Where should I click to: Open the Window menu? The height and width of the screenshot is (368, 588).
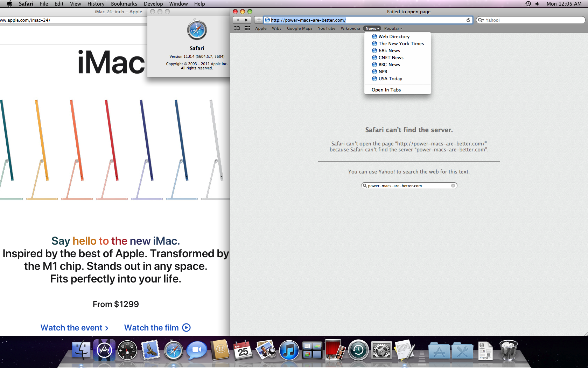coord(178,4)
